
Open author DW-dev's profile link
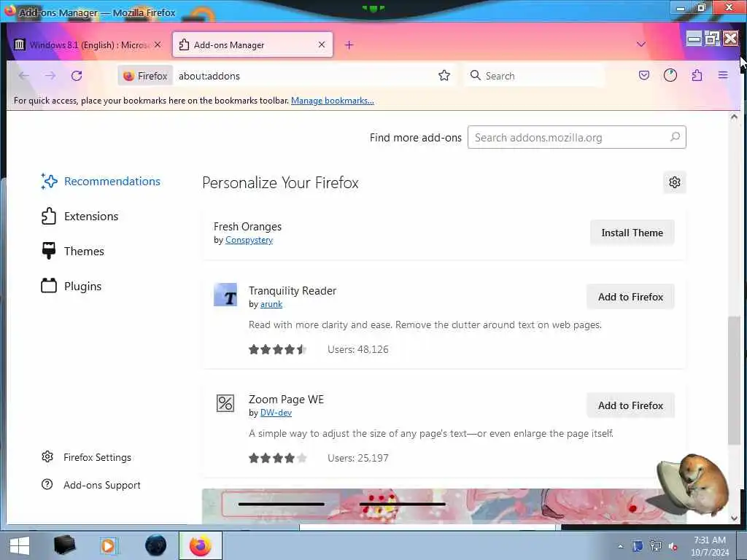(276, 413)
